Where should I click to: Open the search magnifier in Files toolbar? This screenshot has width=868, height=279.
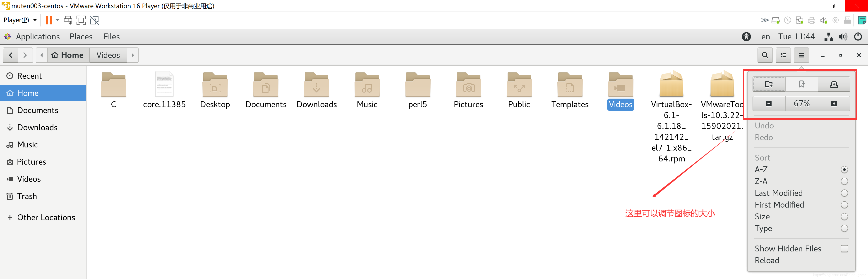click(x=765, y=55)
